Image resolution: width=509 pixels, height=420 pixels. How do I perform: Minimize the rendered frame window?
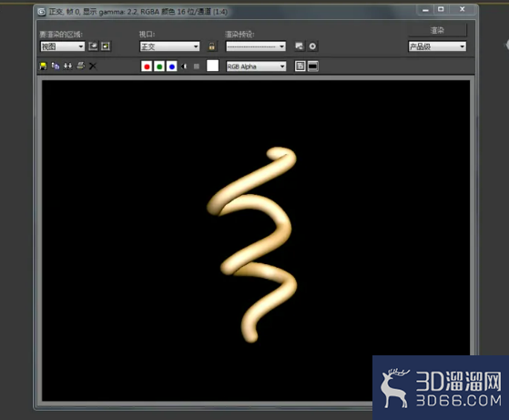point(425,10)
